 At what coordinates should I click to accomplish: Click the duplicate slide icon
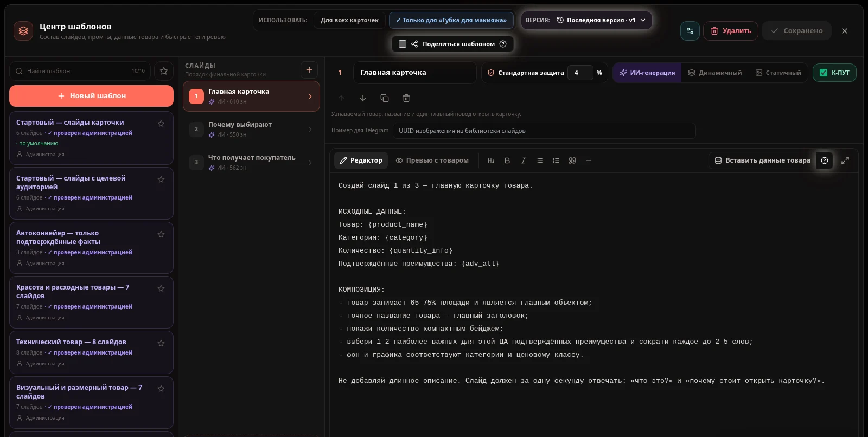(385, 98)
